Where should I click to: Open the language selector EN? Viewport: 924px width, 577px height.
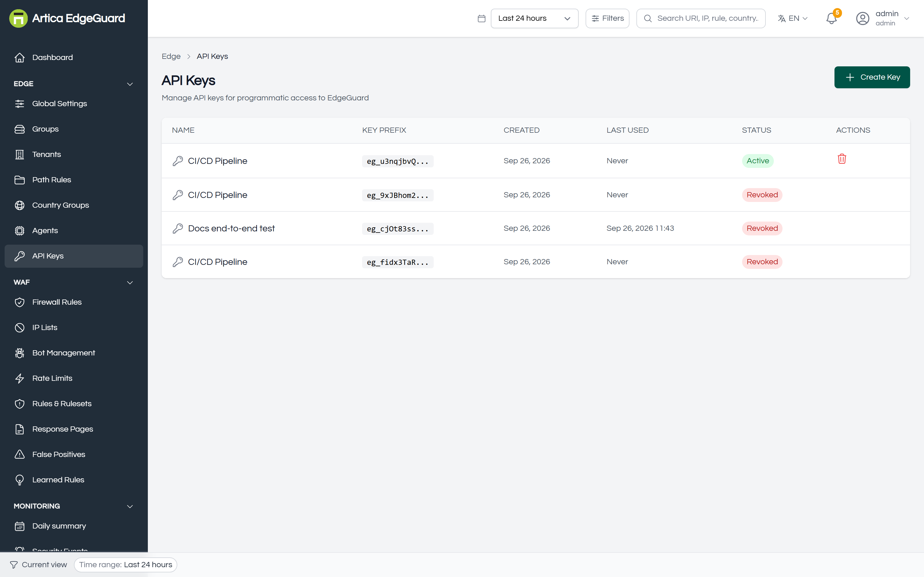tap(793, 18)
